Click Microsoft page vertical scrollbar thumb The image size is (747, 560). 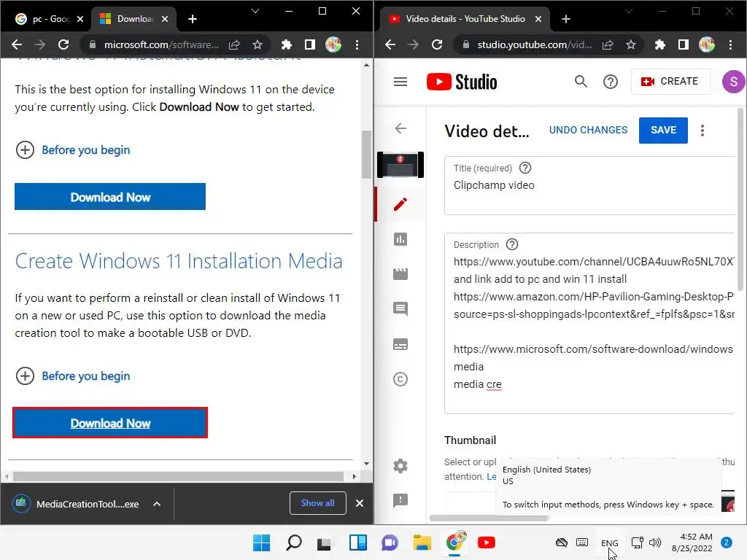(x=366, y=155)
